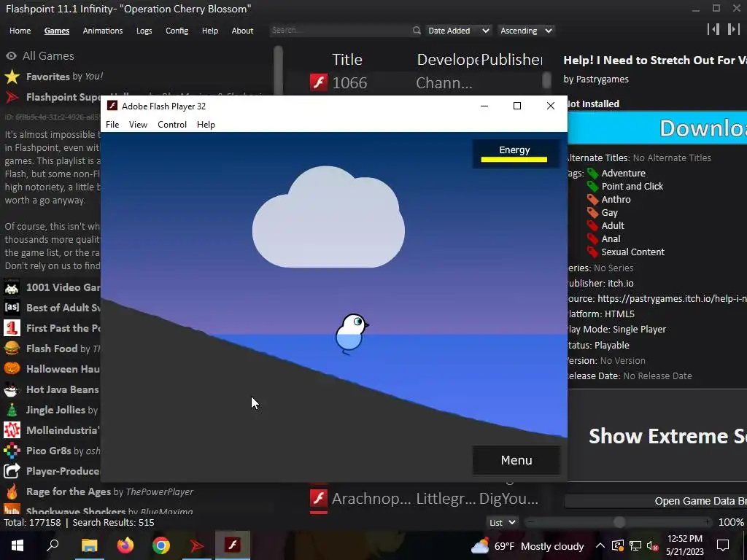The width and height of the screenshot is (747, 560).
Task: Click the Anthro tag icon
Action: [x=592, y=199]
